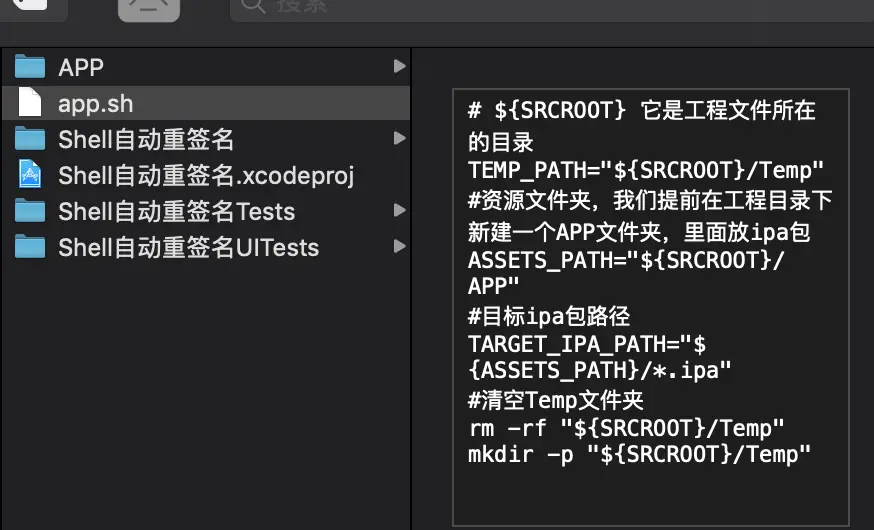The height and width of the screenshot is (530, 874).
Task: Select the Shell自动重签名UITests folder name
Action: 188,247
